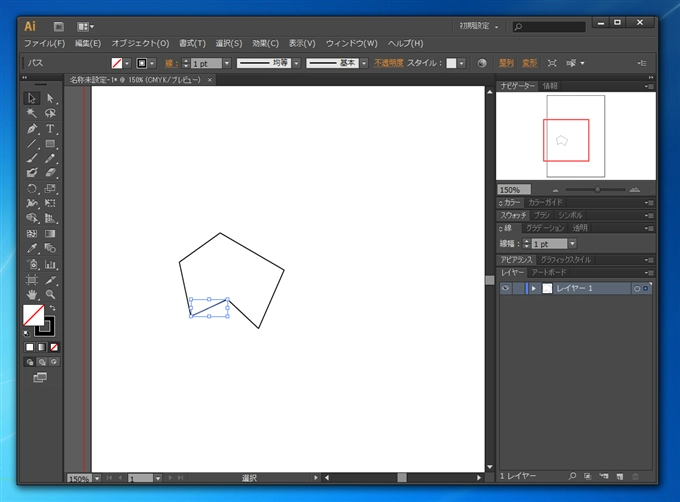Image resolution: width=680 pixels, height=502 pixels.
Task: Select the Line Segment tool
Action: coord(32,143)
